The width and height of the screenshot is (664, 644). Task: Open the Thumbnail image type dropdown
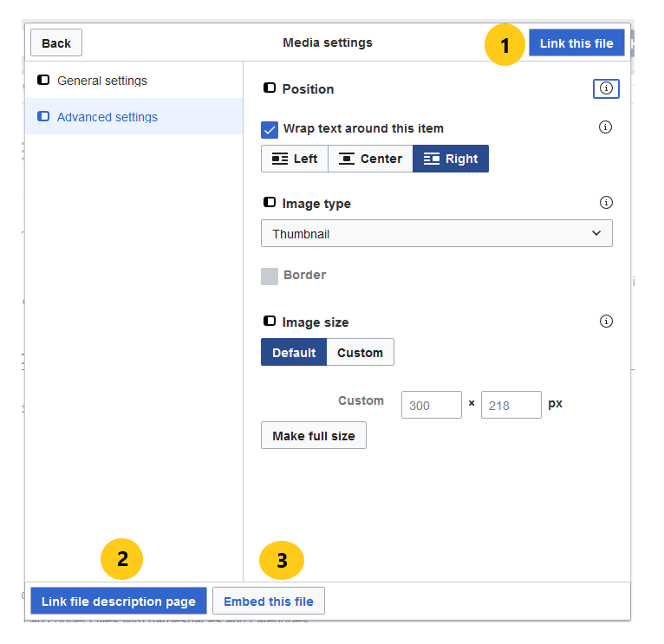[x=436, y=233]
